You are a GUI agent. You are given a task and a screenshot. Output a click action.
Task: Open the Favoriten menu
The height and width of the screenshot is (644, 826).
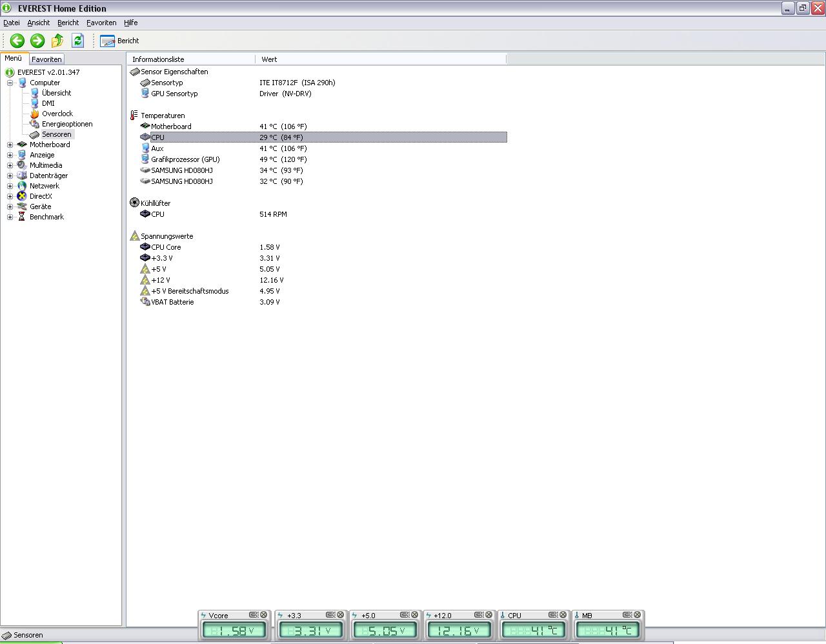(101, 23)
